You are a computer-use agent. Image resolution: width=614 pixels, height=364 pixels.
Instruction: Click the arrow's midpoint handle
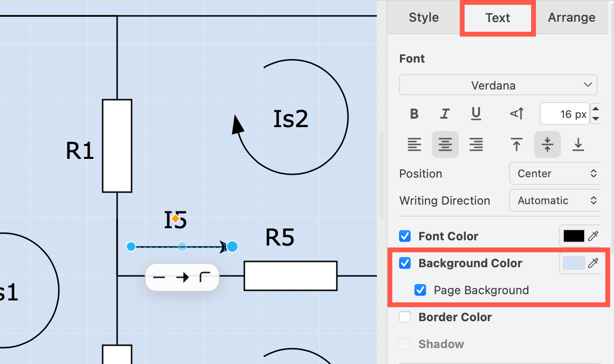(x=182, y=247)
